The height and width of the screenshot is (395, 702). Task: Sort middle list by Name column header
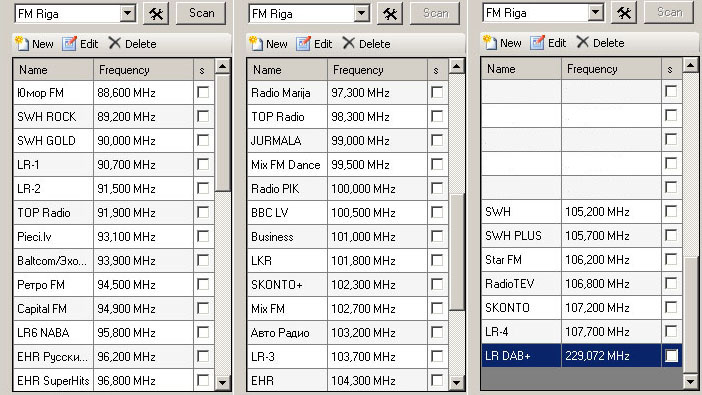(288, 70)
